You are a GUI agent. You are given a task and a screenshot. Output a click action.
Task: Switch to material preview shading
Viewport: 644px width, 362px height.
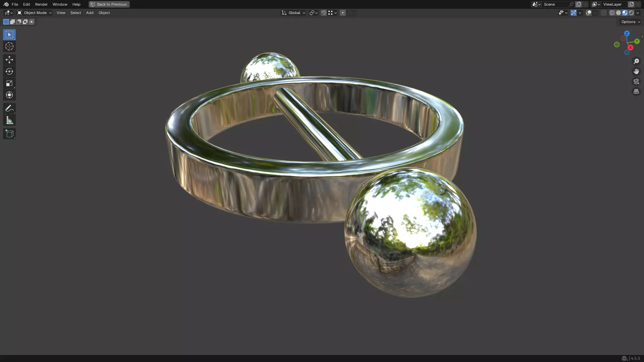625,13
